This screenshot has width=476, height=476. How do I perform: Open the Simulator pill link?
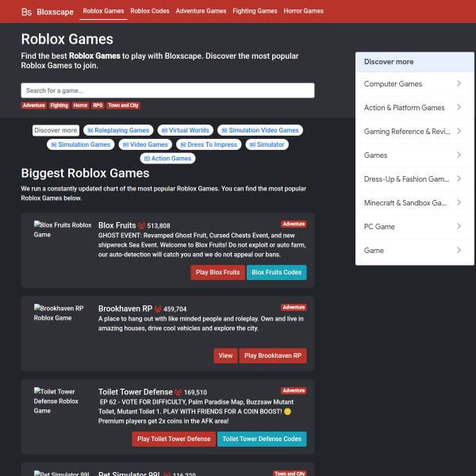coord(267,144)
